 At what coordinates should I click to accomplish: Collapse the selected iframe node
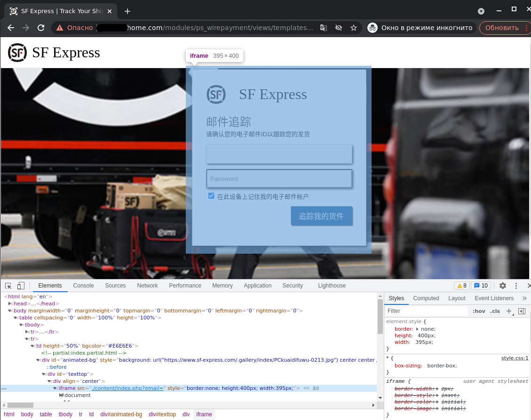click(55, 388)
